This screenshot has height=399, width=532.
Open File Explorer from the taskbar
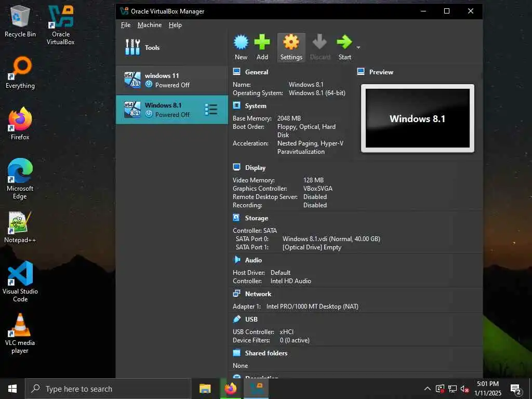pyautogui.click(x=205, y=389)
